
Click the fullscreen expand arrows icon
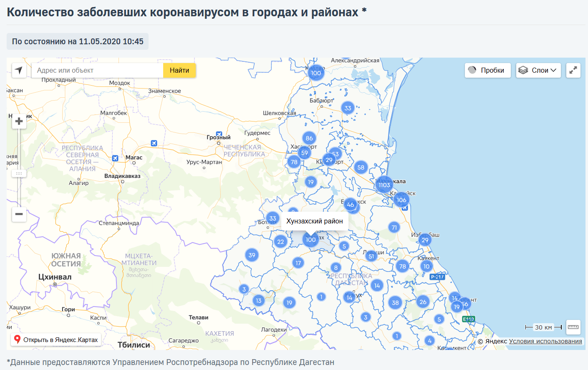tap(573, 70)
